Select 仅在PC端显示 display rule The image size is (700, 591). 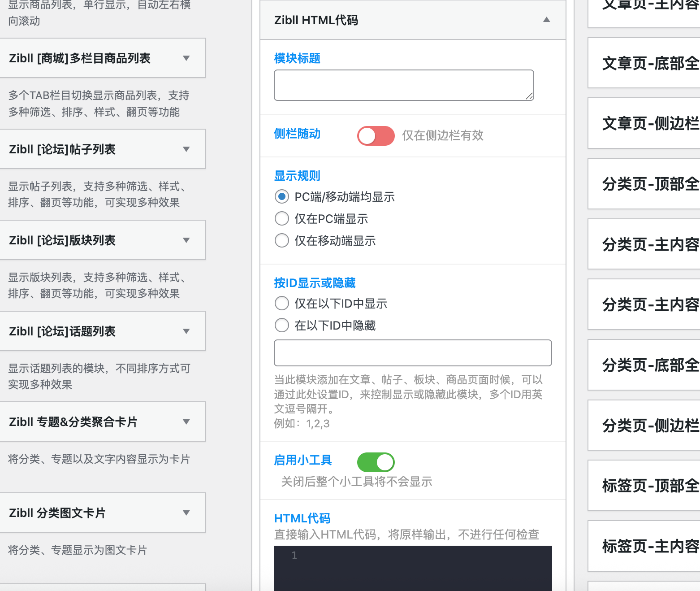(281, 218)
